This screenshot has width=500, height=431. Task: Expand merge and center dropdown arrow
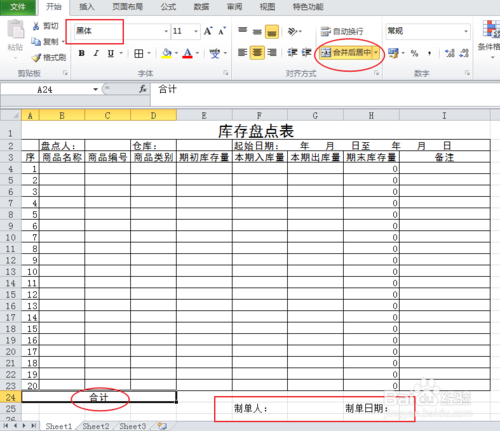click(376, 53)
